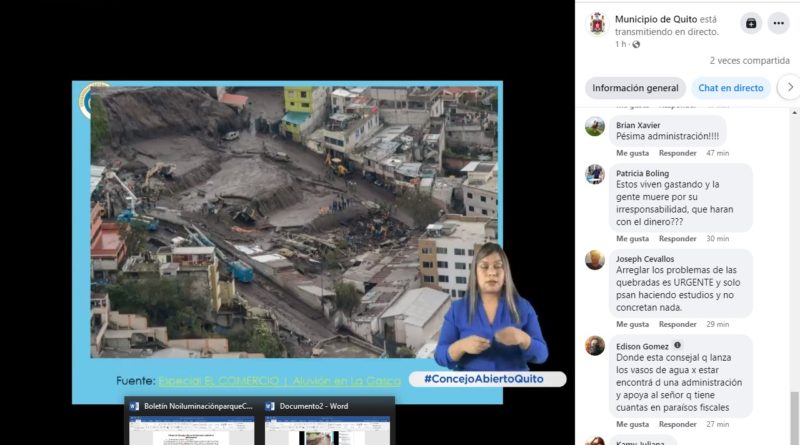Open Joseph Cevallos's avatar

point(595,260)
